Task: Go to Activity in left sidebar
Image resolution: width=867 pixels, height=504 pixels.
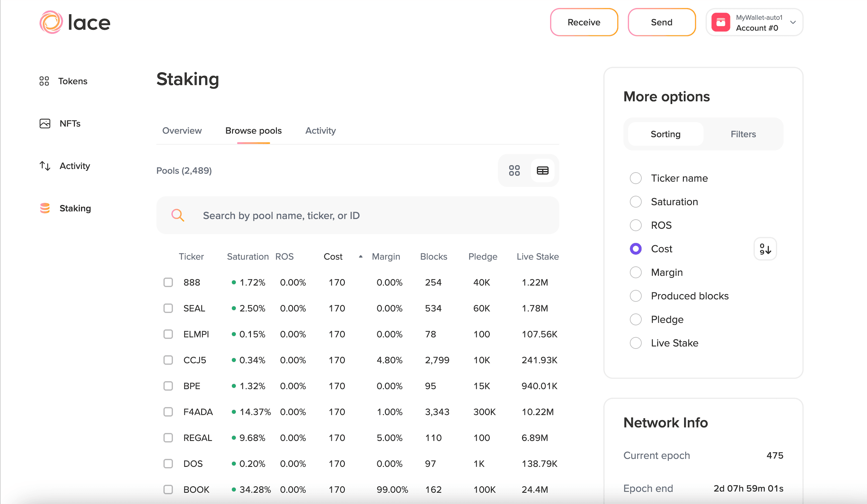Action: 74,166
